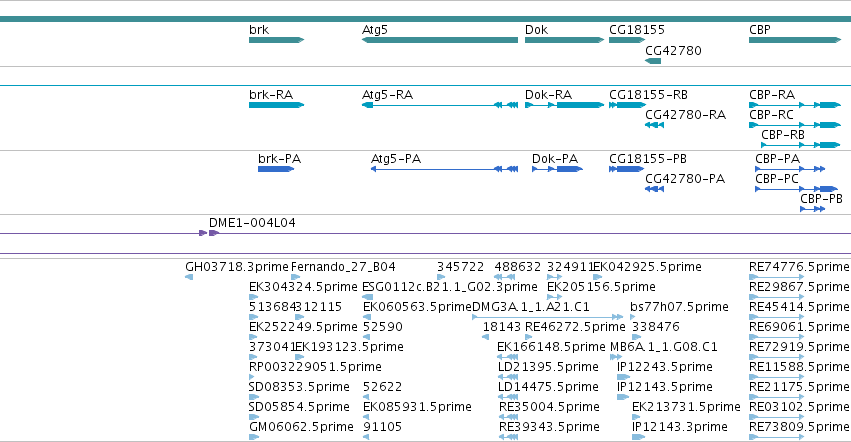Select the IP12243.5prime EST
Image resolution: width=851 pixels, height=442 pixels.
624,377
